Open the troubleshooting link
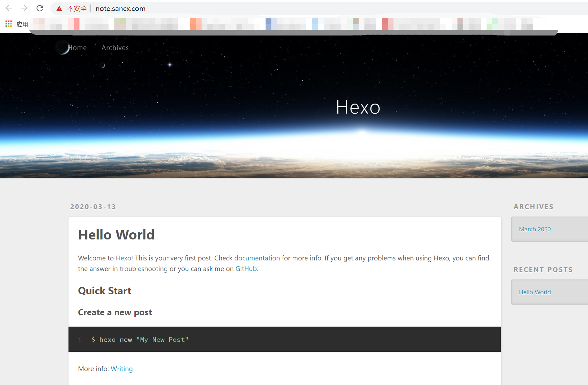The height and width of the screenshot is (385, 588). pos(144,269)
